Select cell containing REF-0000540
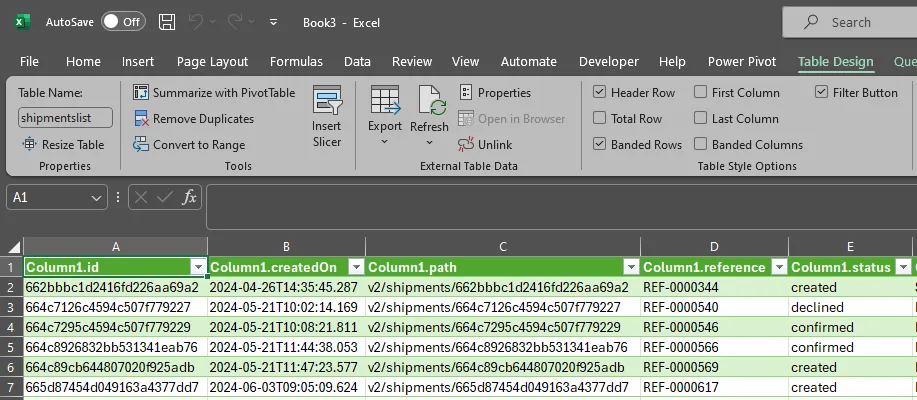Screen dimensions: 917x400 pos(714,307)
